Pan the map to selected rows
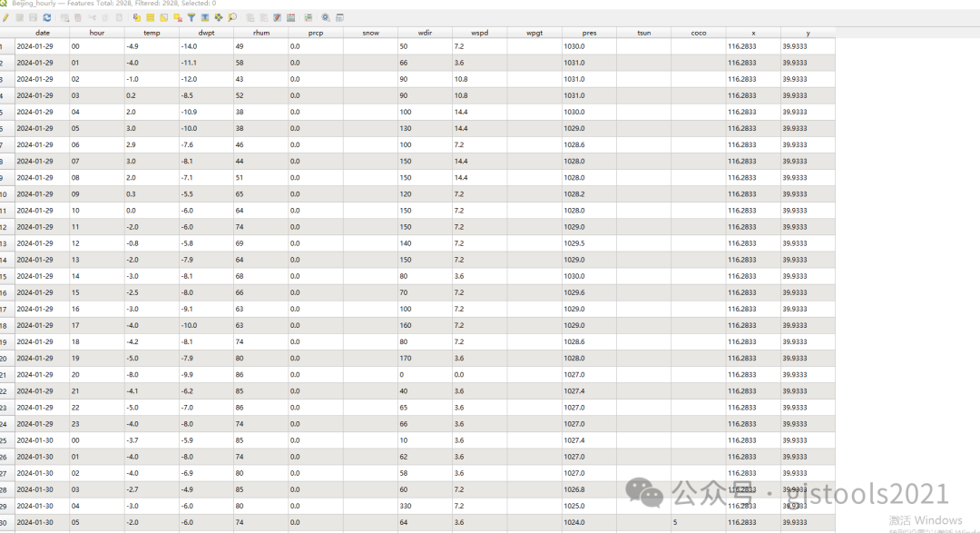The image size is (980, 533). click(x=219, y=17)
